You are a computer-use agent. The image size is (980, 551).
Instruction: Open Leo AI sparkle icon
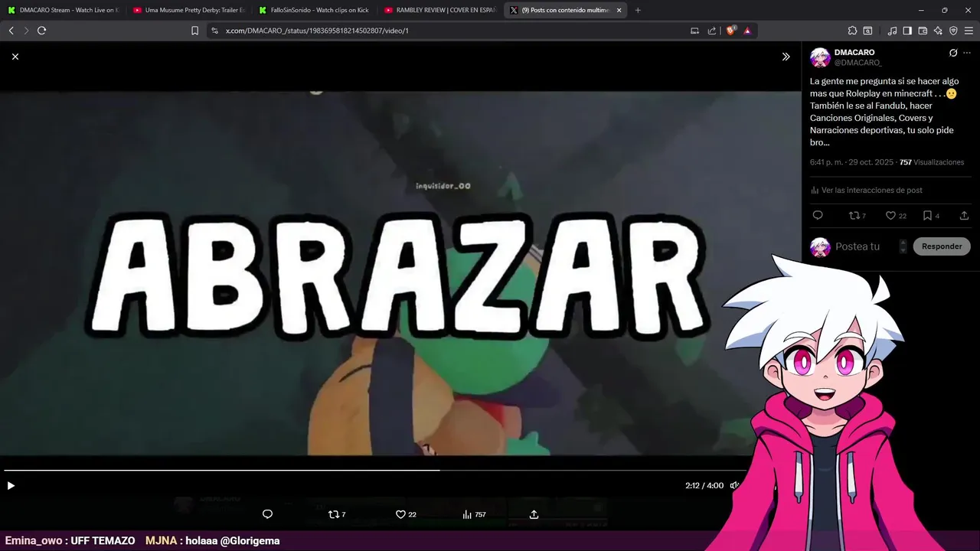(938, 31)
